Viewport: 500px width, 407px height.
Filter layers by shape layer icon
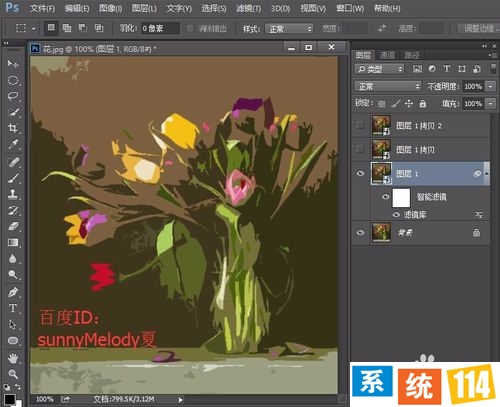[462, 69]
